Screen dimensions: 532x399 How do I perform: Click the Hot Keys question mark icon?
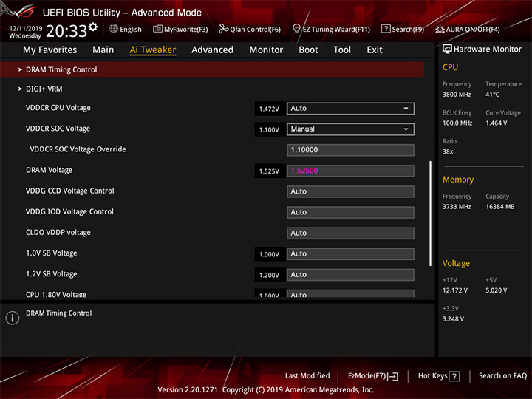[454, 376]
